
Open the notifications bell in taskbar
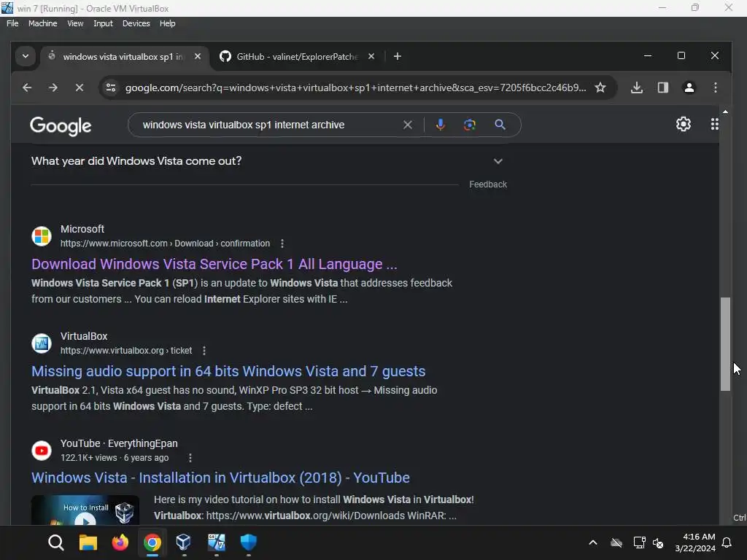click(727, 542)
